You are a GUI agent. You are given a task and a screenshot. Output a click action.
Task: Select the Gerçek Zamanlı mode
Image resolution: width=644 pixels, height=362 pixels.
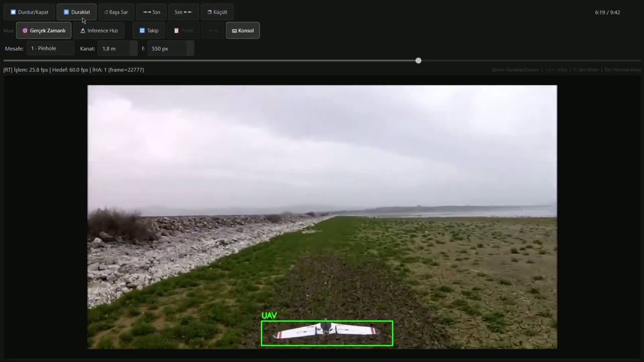[x=44, y=31]
